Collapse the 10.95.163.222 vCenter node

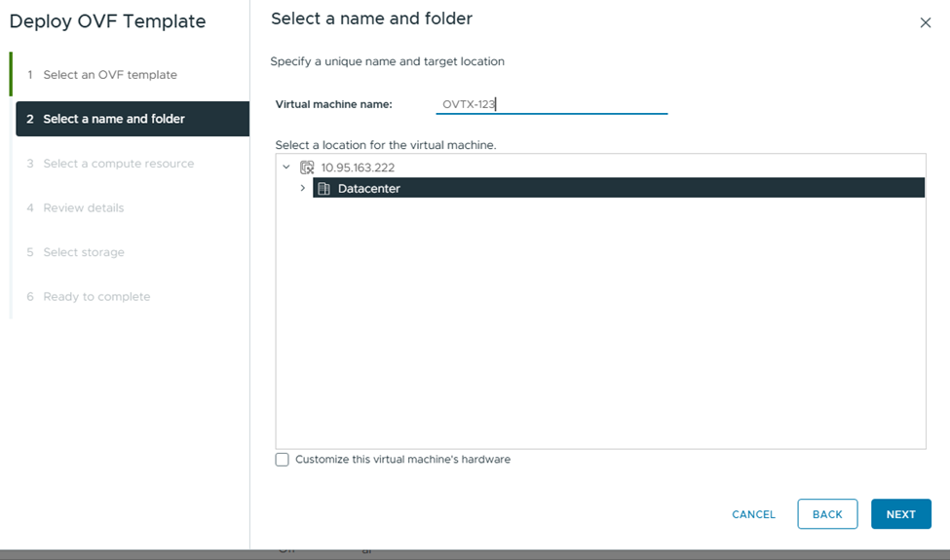pos(286,168)
